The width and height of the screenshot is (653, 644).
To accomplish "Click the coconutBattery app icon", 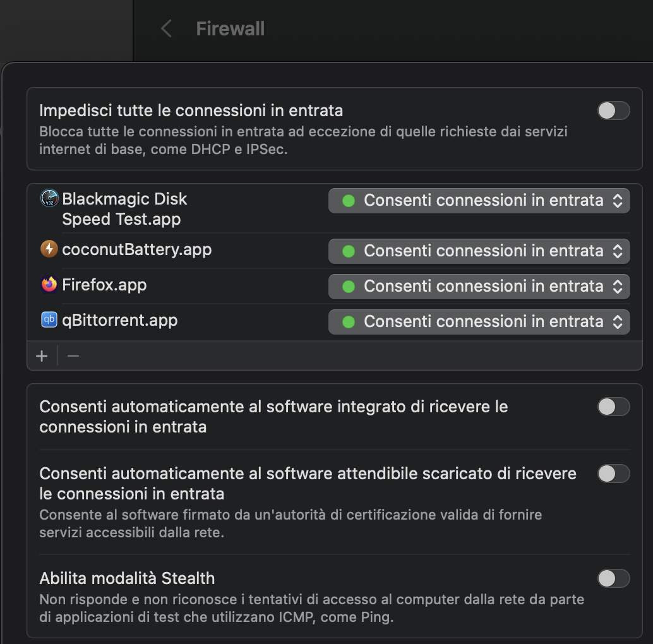I will click(x=49, y=249).
